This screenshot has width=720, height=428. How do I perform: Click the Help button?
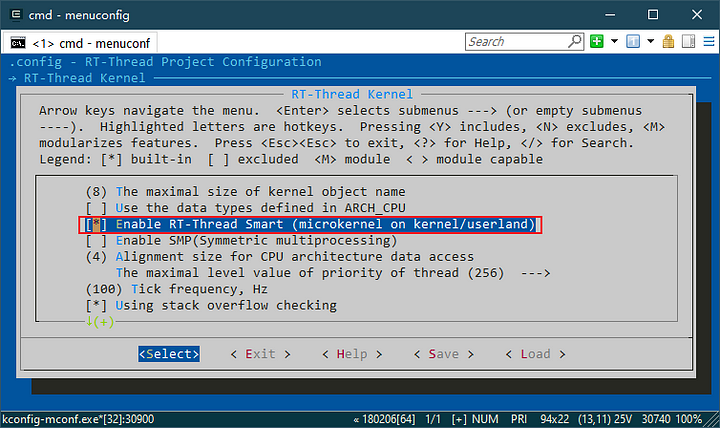tap(352, 354)
